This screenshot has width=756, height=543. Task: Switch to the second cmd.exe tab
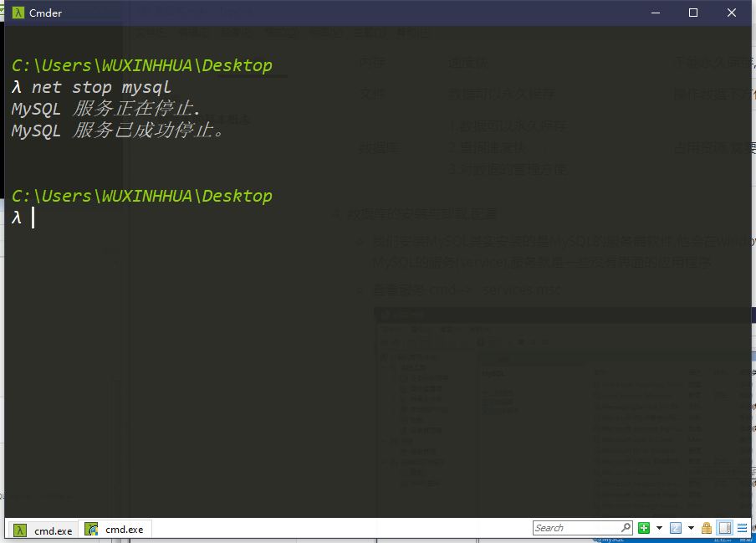tap(115, 530)
